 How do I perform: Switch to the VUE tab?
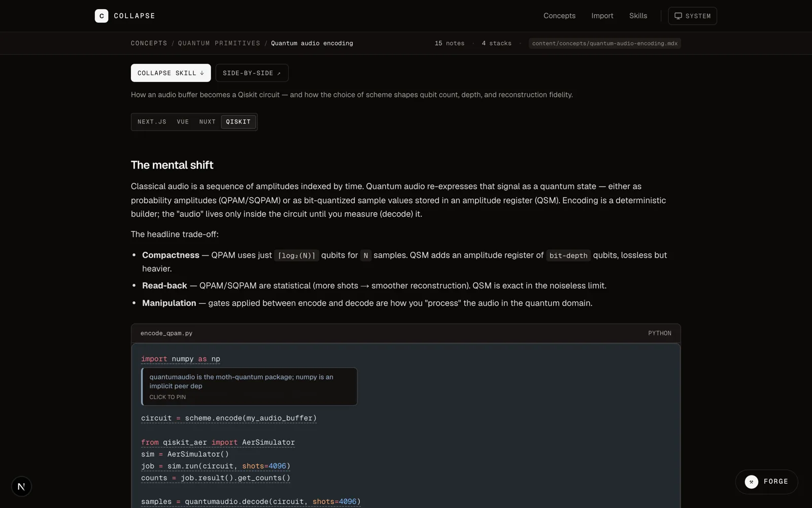[x=183, y=122]
